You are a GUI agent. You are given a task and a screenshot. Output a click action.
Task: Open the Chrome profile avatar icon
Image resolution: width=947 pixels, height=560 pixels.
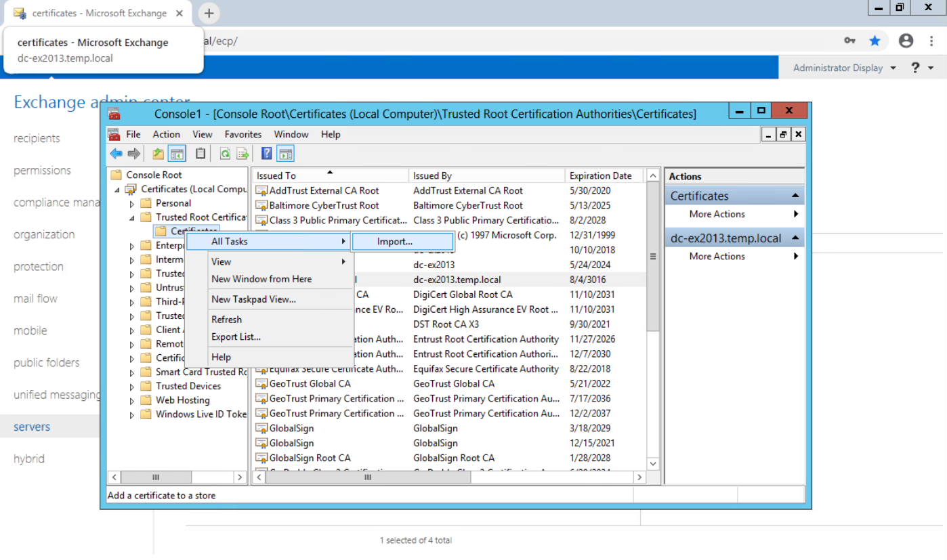(906, 41)
